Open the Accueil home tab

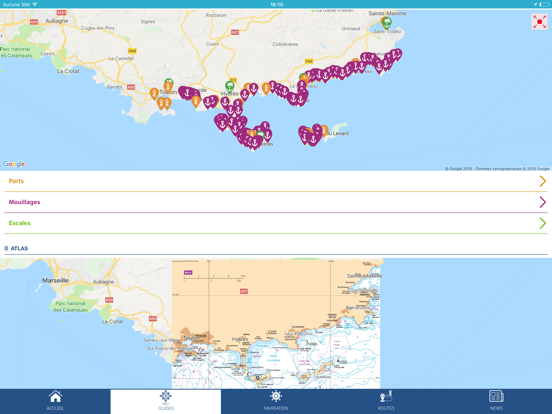coord(55,401)
